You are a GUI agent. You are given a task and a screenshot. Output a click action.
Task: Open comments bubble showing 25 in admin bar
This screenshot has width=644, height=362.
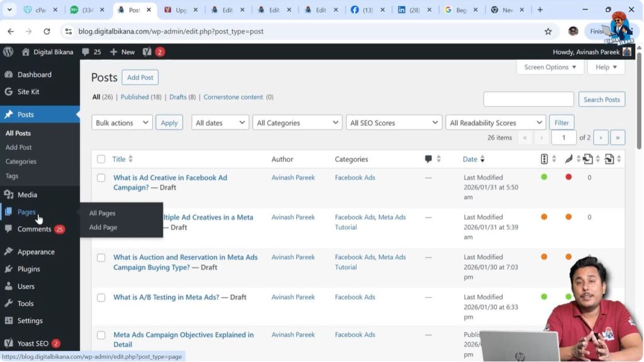pyautogui.click(x=91, y=52)
